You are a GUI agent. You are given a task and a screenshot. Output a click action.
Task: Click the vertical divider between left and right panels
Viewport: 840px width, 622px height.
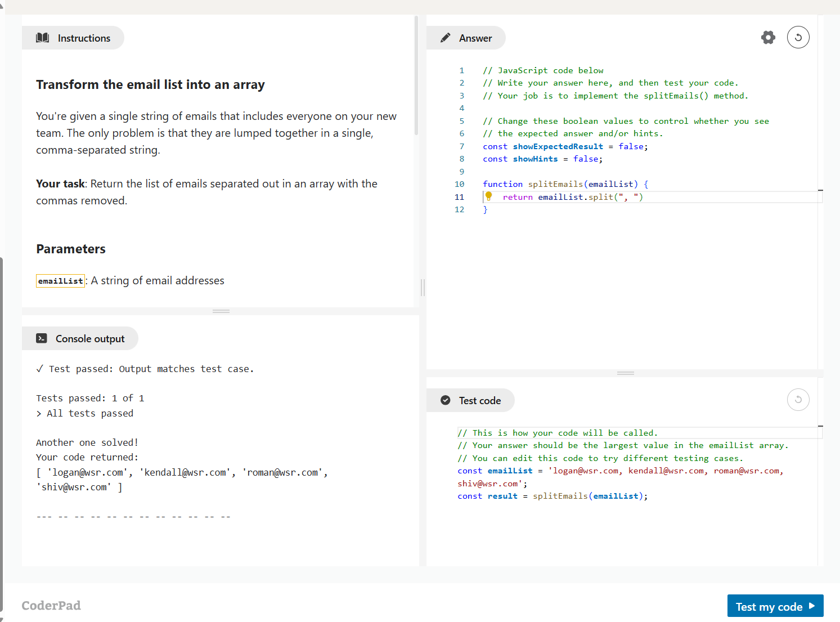tap(423, 288)
